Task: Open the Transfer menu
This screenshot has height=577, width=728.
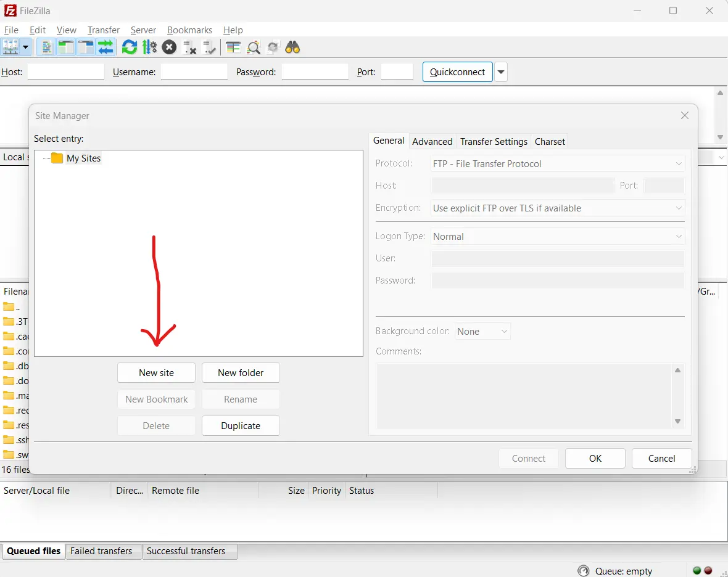Action: tap(104, 30)
